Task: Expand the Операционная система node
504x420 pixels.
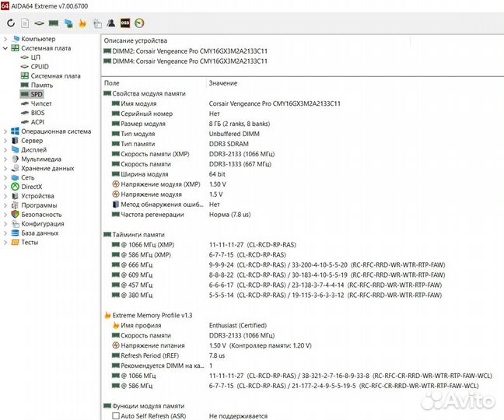Action: [5, 131]
